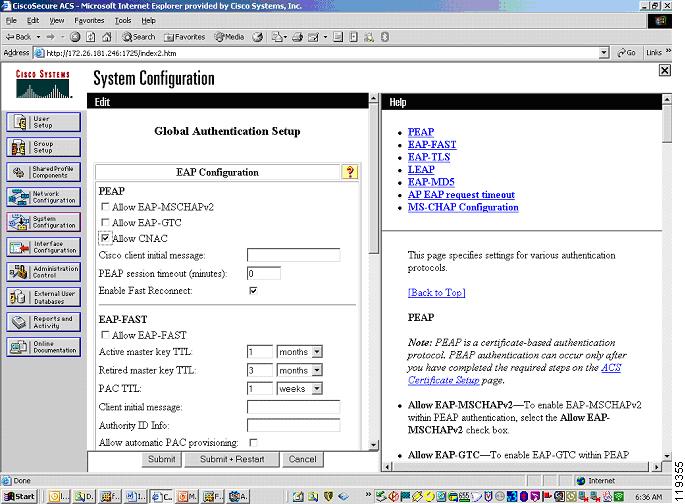Screen dimensions: 685x504
Task: Open the PEAP help link
Action: click(x=421, y=132)
